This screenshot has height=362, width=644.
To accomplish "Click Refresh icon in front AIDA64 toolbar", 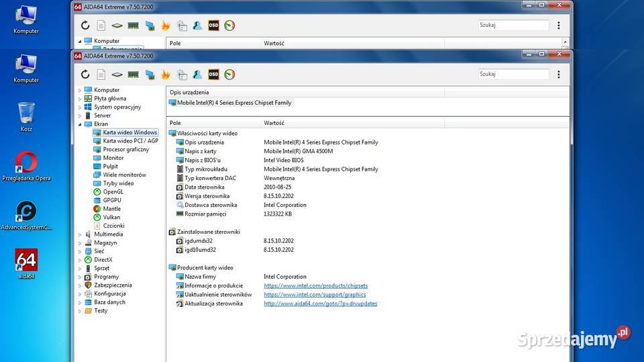I will click(85, 75).
